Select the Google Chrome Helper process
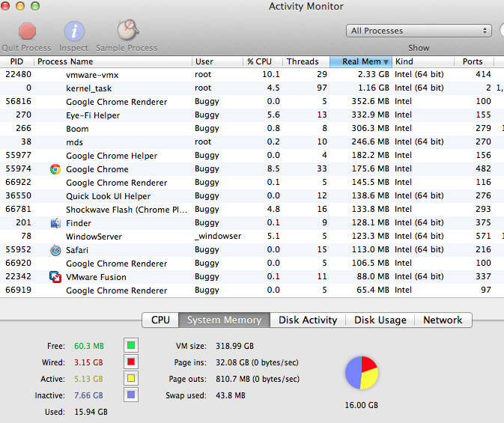 (x=252, y=156)
